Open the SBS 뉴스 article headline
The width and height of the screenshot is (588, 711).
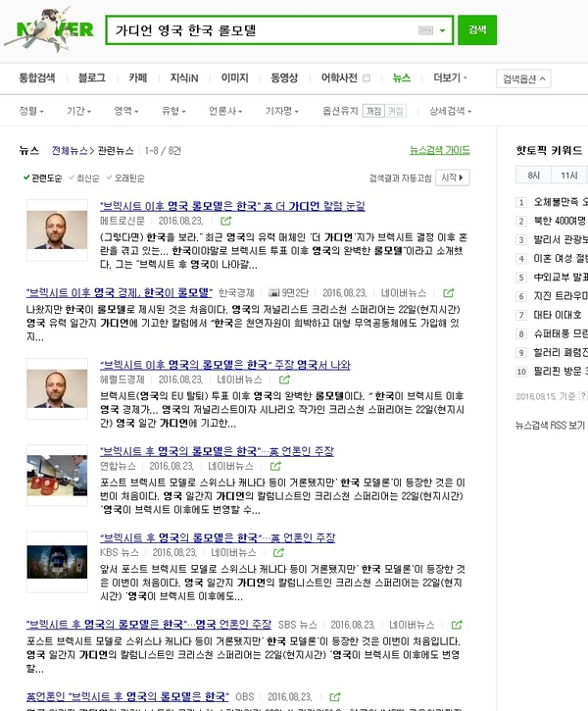point(149,625)
